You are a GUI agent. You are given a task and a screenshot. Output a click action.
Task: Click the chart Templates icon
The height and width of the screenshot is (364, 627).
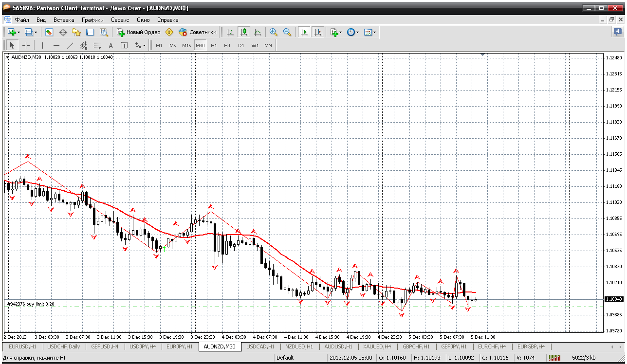(x=368, y=32)
